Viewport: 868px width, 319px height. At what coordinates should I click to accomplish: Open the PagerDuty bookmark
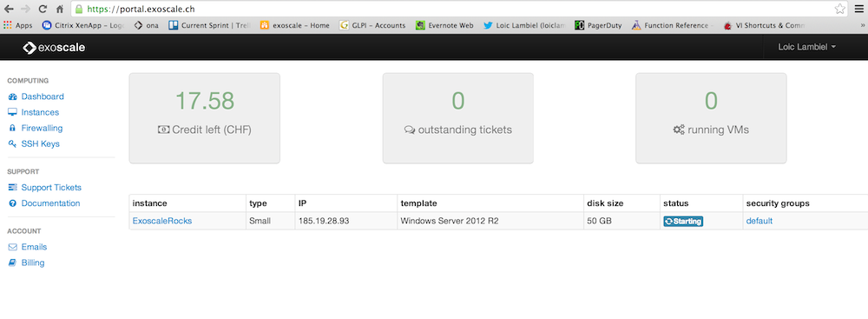coord(598,25)
